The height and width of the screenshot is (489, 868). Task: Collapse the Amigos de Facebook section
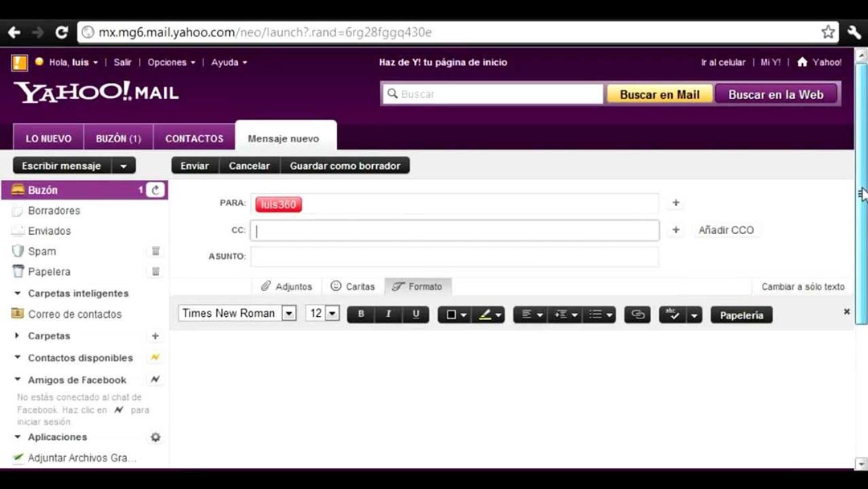(x=17, y=380)
